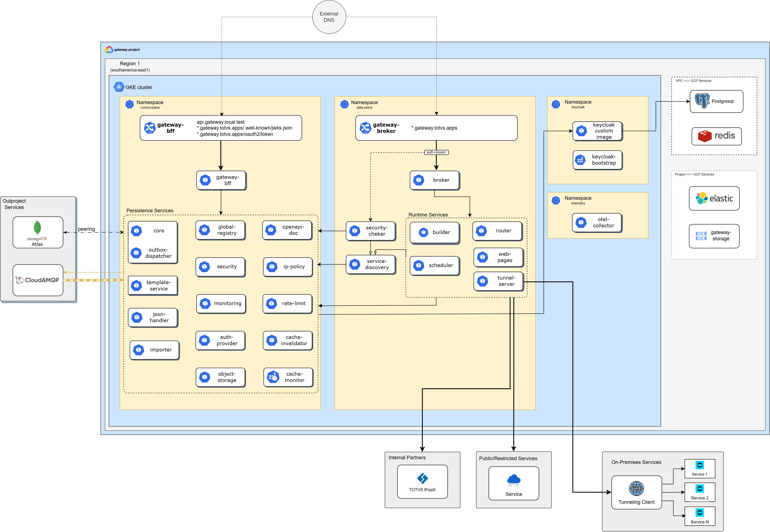The width and height of the screenshot is (770, 532).
Task: Click the Region 1 label
Action: click(x=130, y=63)
